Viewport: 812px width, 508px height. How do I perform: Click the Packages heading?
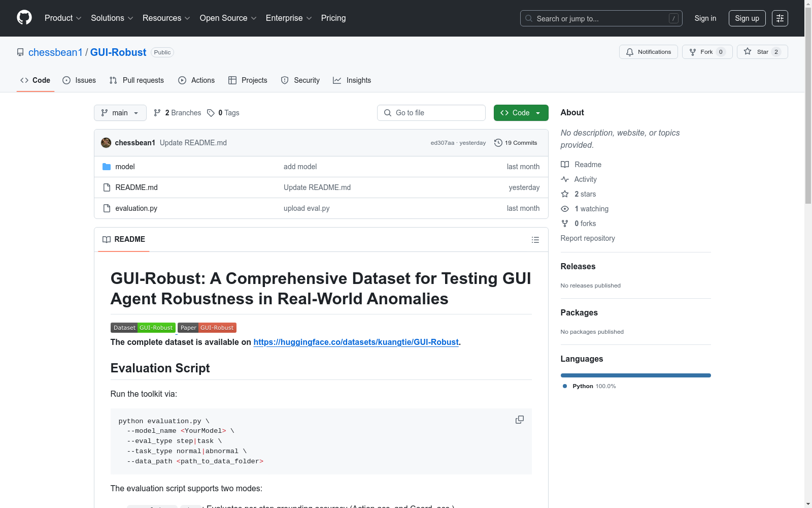(579, 312)
